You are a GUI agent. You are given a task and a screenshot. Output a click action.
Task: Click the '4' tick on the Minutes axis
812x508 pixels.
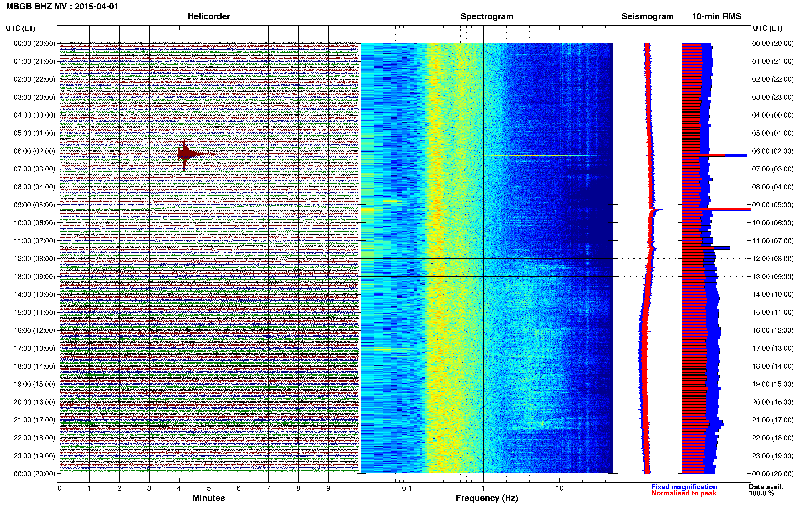(179, 488)
